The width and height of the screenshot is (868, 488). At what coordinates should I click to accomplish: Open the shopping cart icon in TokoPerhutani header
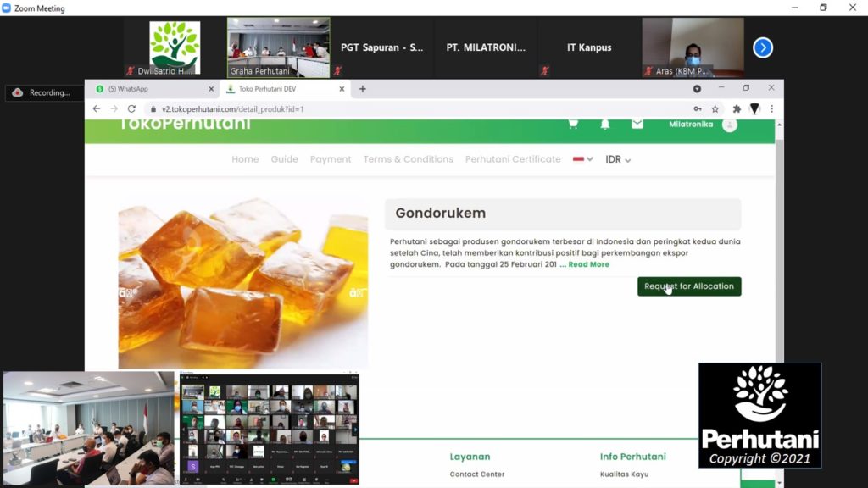(573, 124)
